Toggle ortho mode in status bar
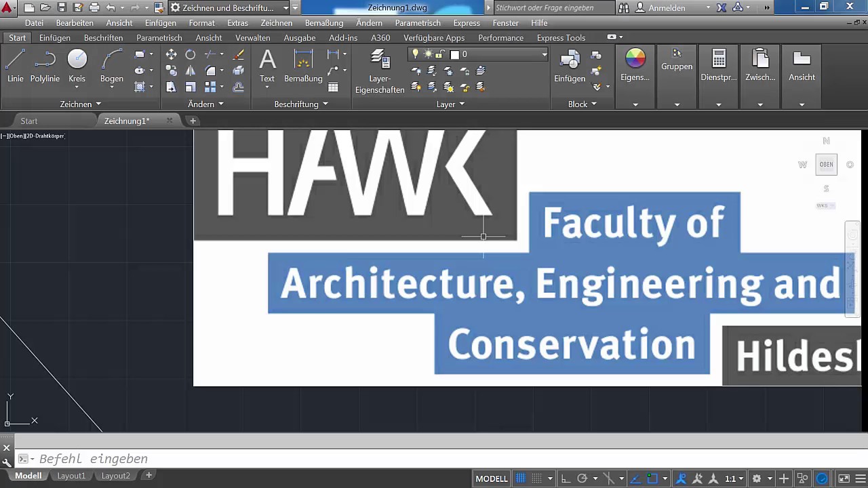The image size is (868, 488). pos(566,478)
